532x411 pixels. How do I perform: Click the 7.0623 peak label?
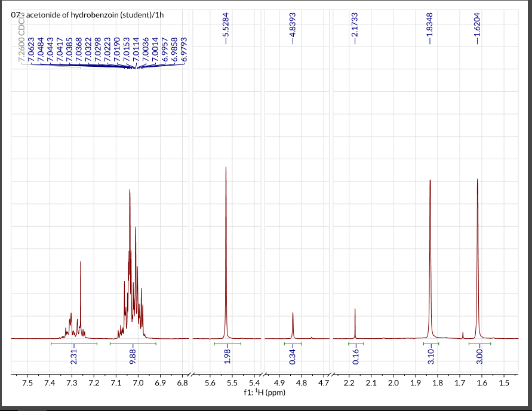tap(32, 49)
